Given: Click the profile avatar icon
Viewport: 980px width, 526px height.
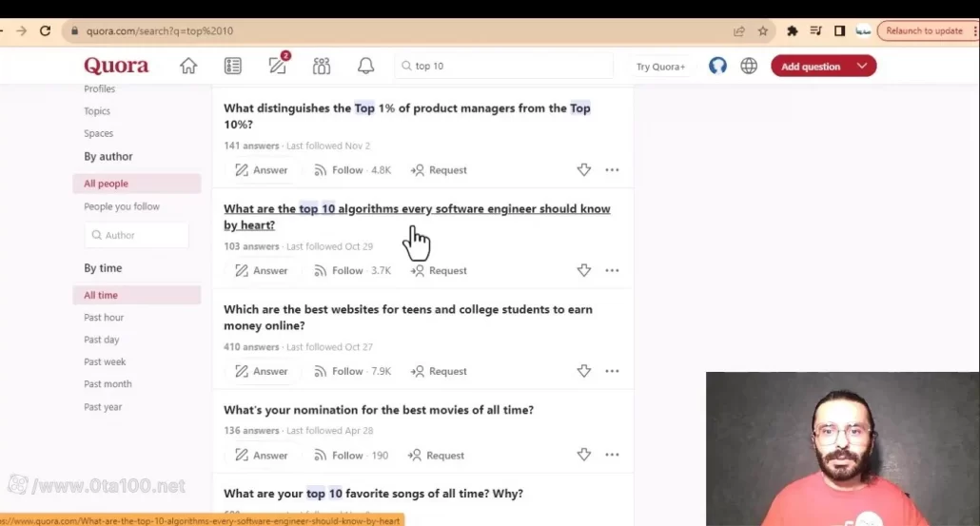Looking at the screenshot, I should click(x=718, y=66).
